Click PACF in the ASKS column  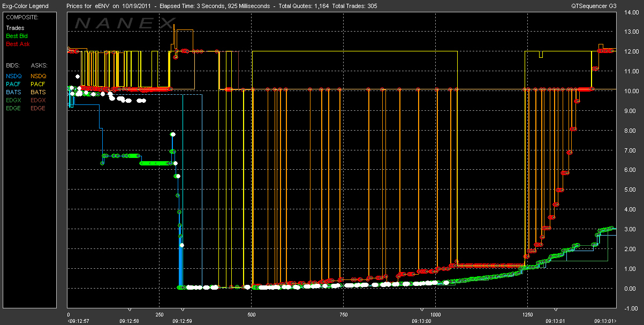(39, 84)
